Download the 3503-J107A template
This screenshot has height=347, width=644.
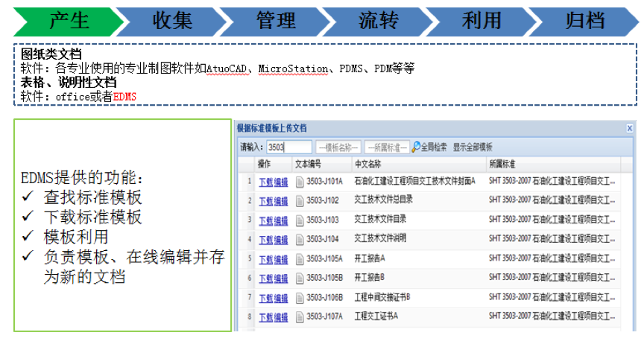[x=265, y=317]
